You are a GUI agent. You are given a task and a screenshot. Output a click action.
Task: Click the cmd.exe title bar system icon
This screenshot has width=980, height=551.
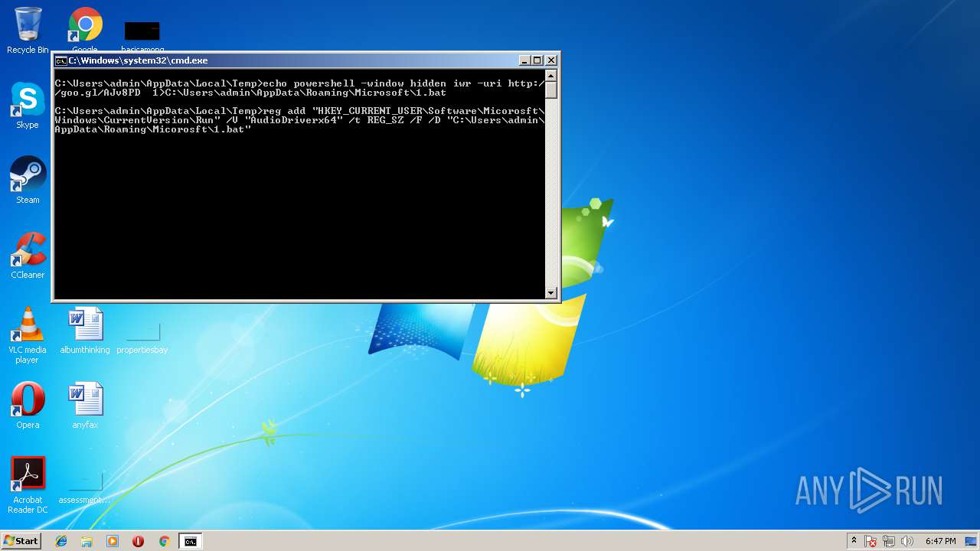[x=60, y=60]
